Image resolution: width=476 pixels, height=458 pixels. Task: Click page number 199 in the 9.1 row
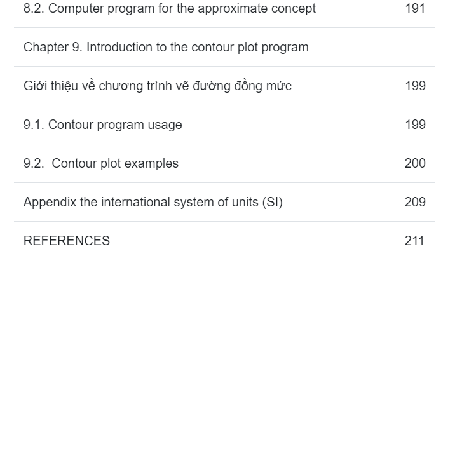tap(415, 125)
